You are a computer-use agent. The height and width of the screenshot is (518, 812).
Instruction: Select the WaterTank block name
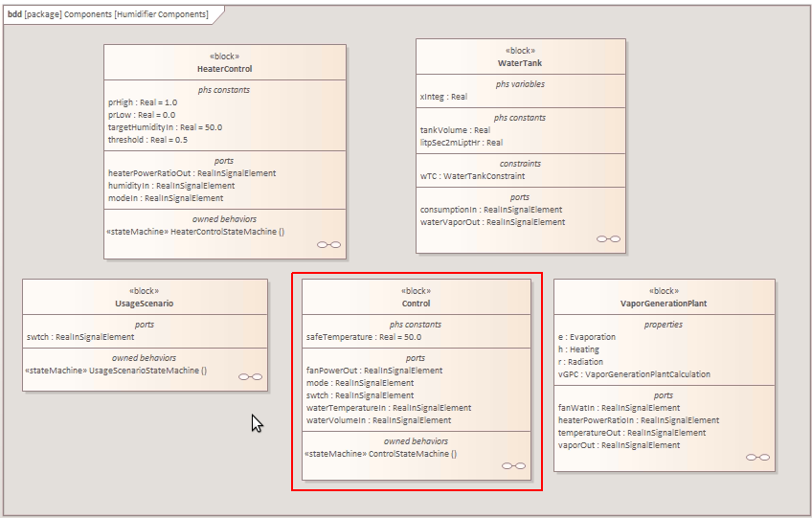(520, 63)
